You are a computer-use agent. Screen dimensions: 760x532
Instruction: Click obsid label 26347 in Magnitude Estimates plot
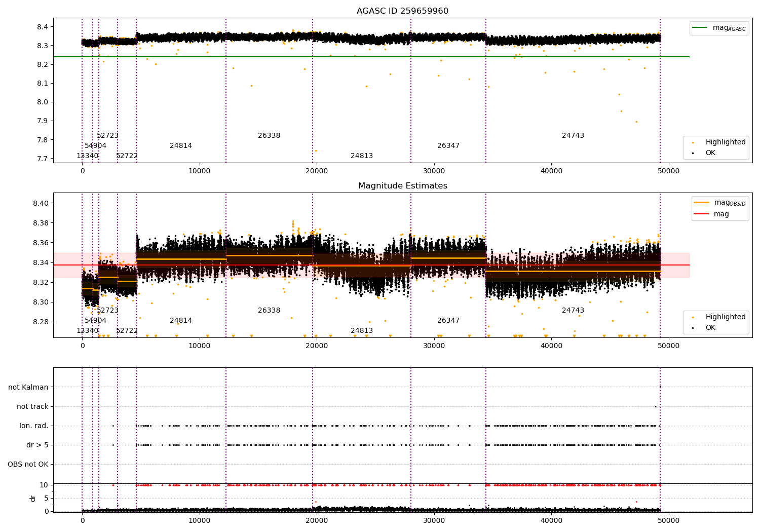448,321
